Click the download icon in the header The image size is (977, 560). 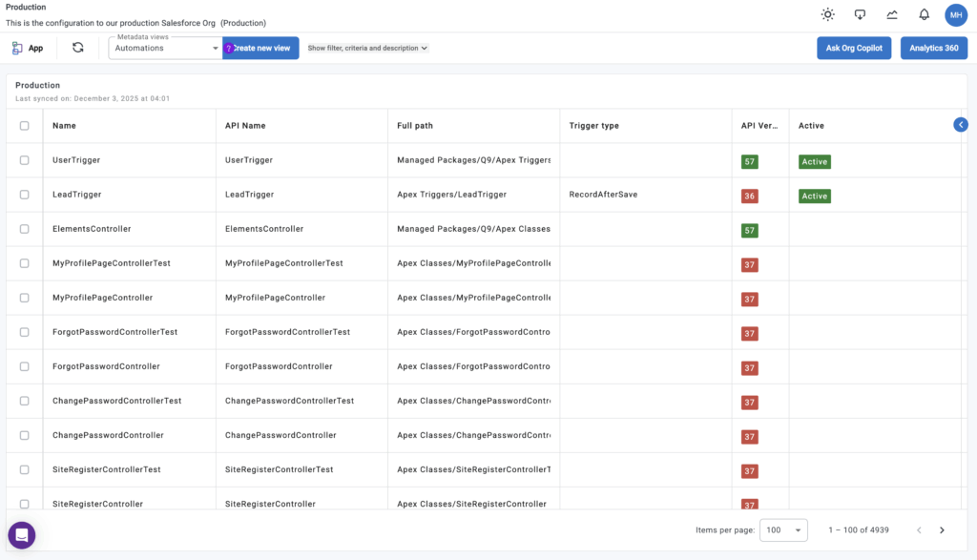coord(860,14)
